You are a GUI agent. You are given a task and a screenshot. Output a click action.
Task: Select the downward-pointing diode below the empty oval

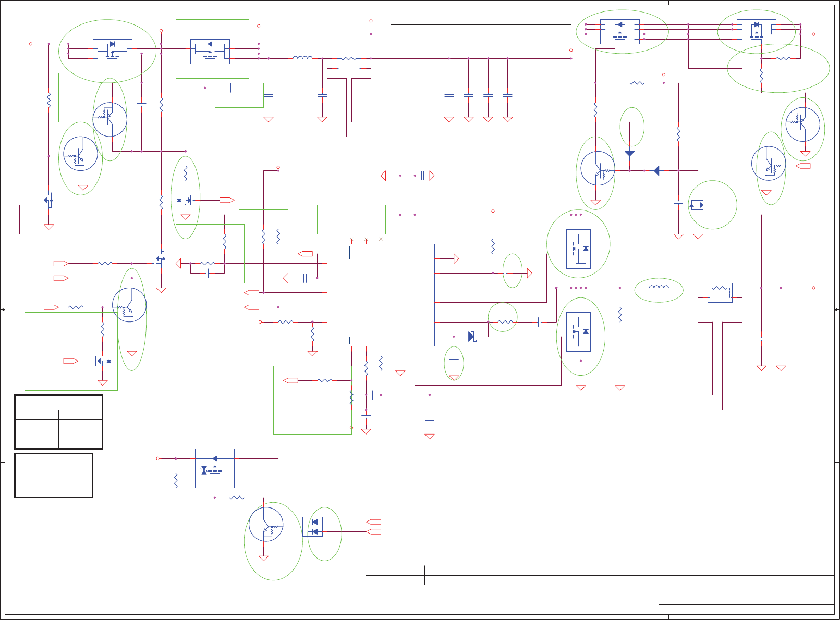coord(629,154)
